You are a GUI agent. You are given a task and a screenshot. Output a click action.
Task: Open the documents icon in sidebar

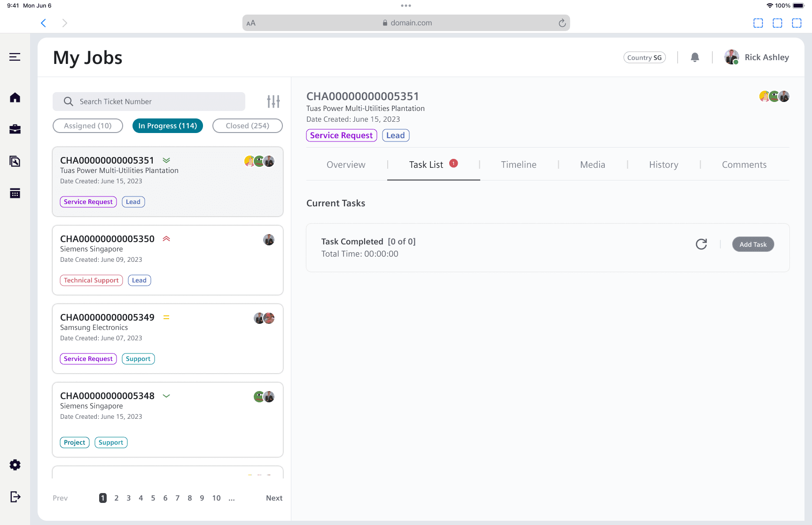pyautogui.click(x=15, y=161)
